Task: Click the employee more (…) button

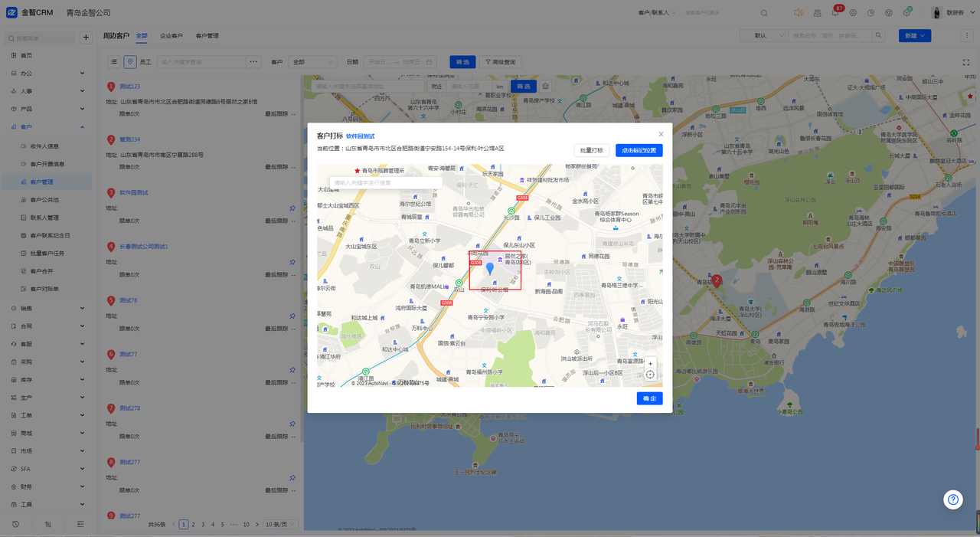Action: (x=253, y=62)
